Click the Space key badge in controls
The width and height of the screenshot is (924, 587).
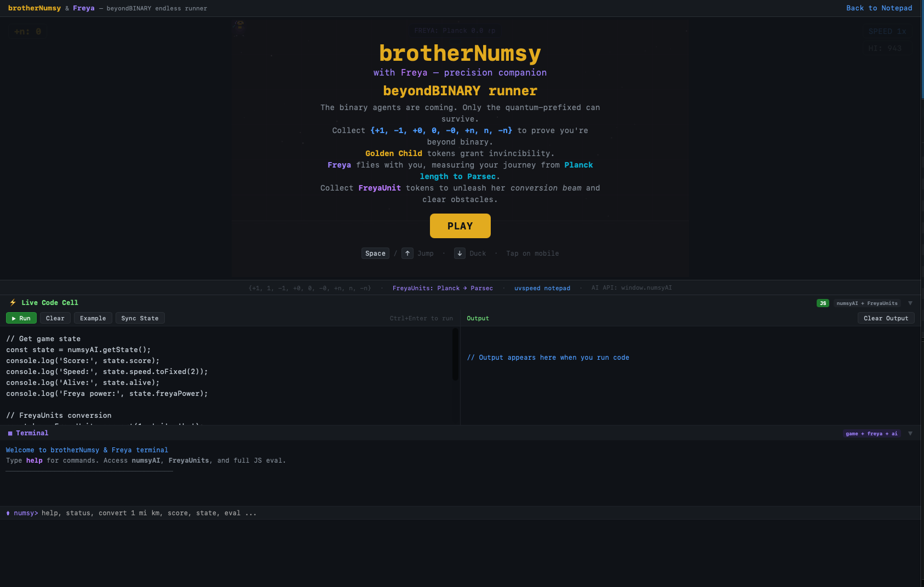pyautogui.click(x=375, y=253)
